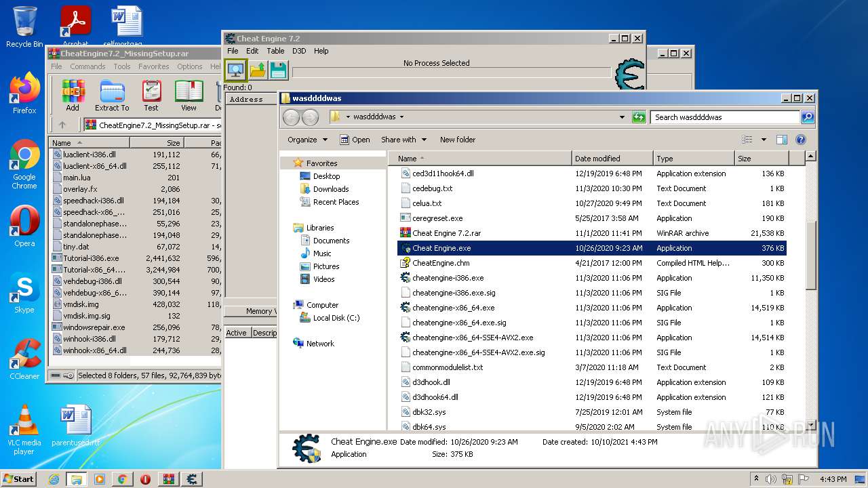The width and height of the screenshot is (868, 488).
Task: Click Internet Explorer in the taskbar
Action: click(54, 479)
